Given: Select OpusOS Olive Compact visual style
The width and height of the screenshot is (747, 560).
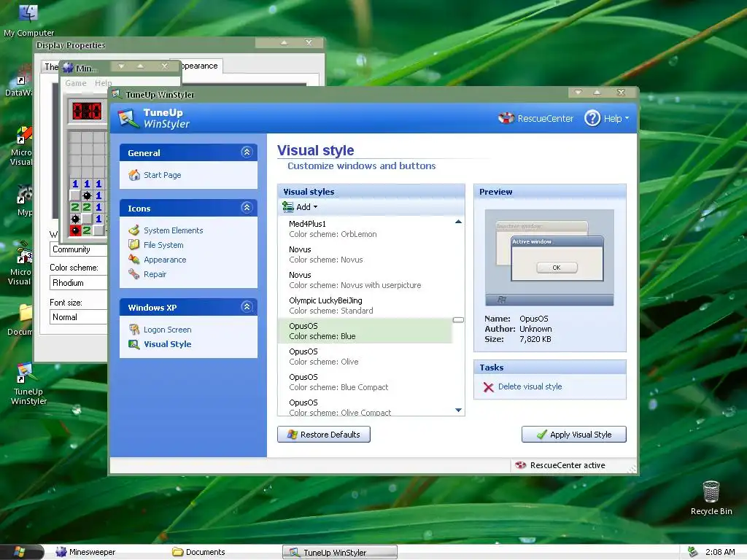Looking at the screenshot, I should coord(365,407).
